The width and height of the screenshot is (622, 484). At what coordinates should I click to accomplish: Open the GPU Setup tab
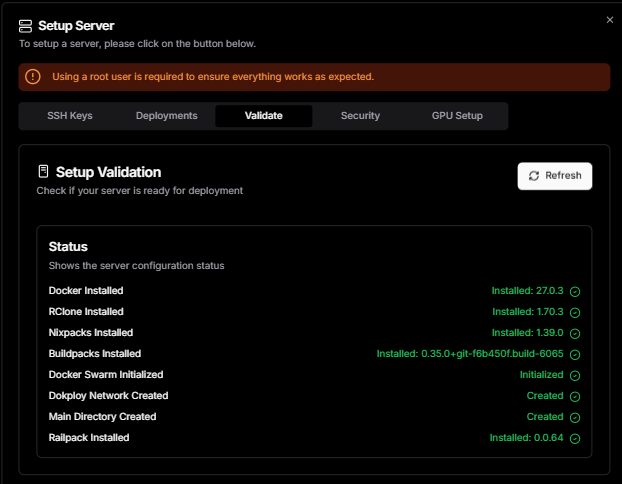[457, 116]
